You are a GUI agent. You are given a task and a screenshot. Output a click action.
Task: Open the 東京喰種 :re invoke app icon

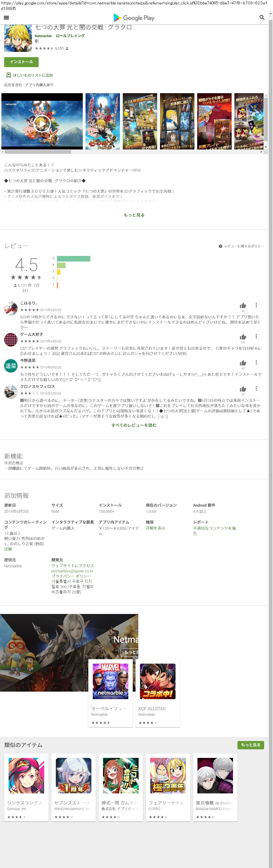click(215, 776)
